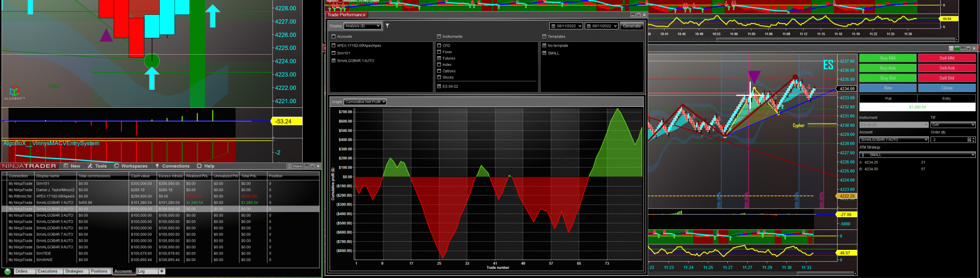Click the SimWAVE account row
Image resolution: width=980 pixels, height=278 pixels.
(x=160, y=260)
